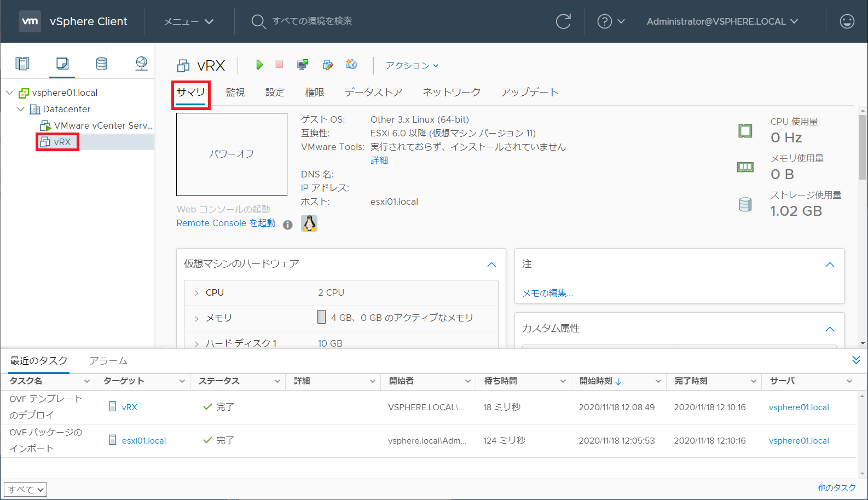
Task: Open the メニュー dropdown menu
Action: 188,21
